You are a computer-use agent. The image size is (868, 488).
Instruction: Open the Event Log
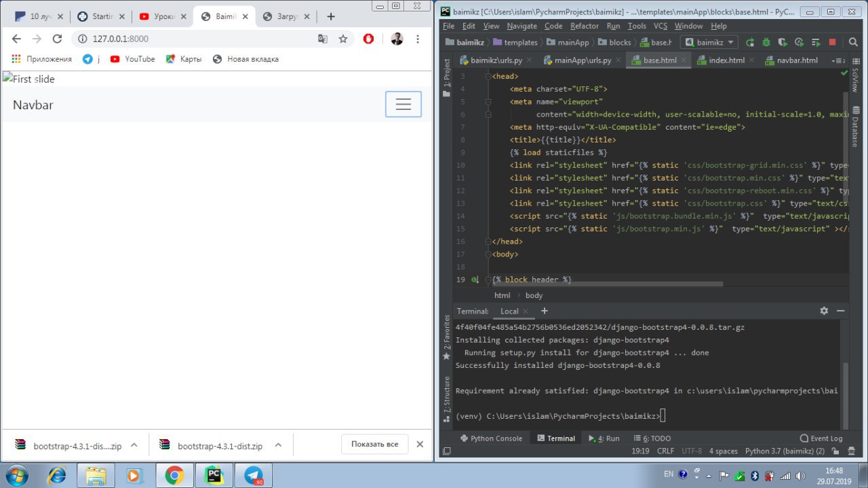(821, 438)
